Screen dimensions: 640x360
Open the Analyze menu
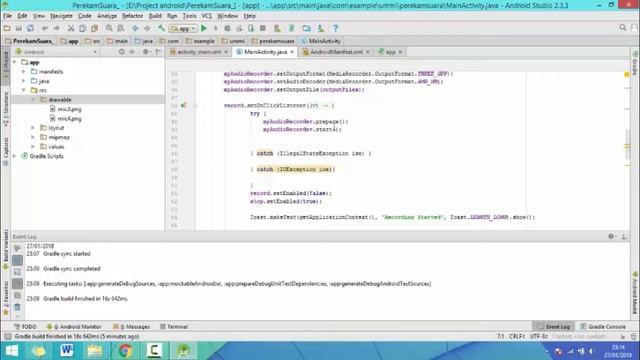(x=107, y=16)
